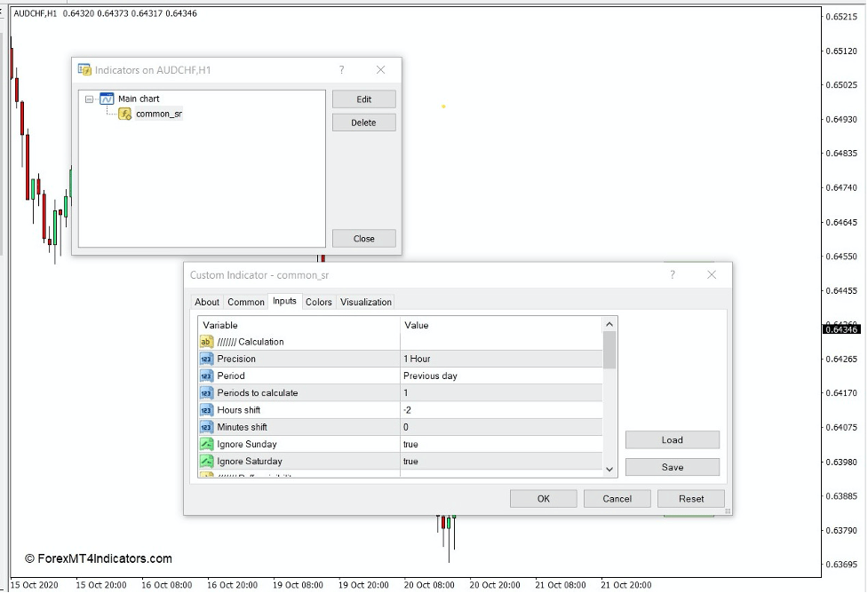Screen dimensions: 868x593
Task: Click the Minutes shift row icon
Action: [207, 427]
